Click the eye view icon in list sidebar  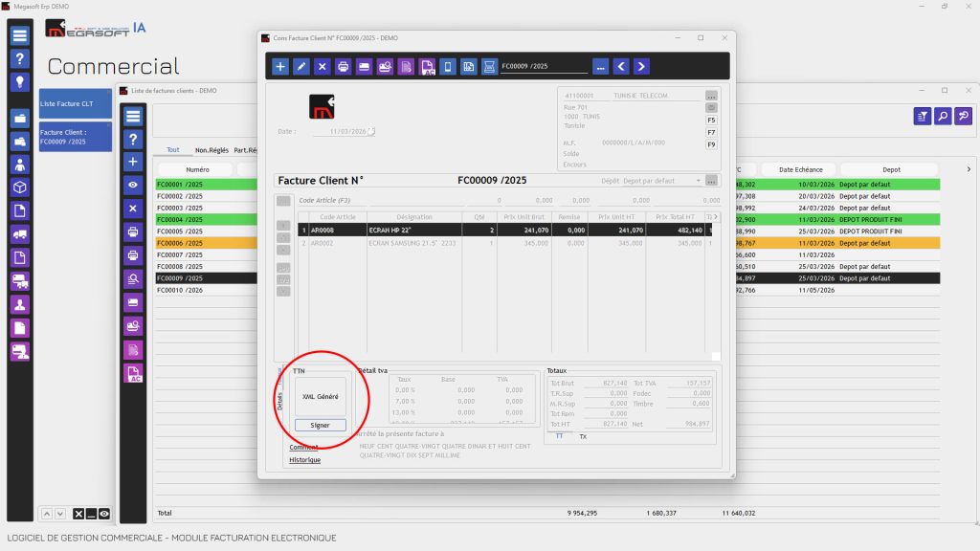click(133, 185)
